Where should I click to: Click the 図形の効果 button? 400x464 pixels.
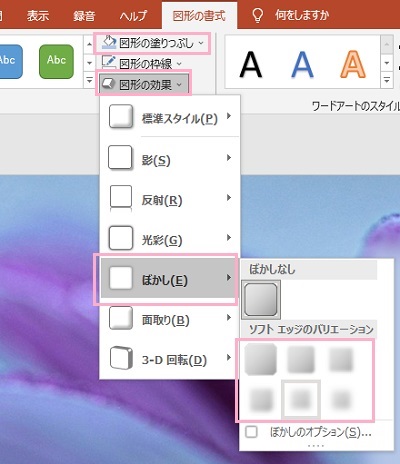click(144, 84)
